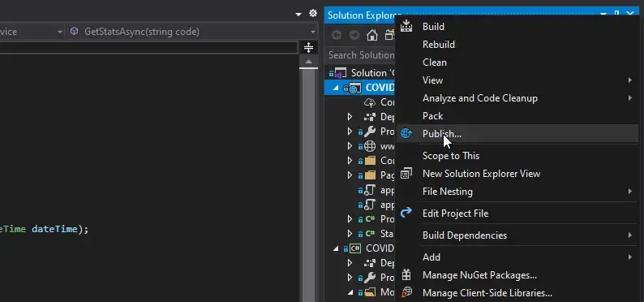This screenshot has height=302, width=644.
Task: Open the class dropdown ending in 'vice'
Action: (x=60, y=32)
